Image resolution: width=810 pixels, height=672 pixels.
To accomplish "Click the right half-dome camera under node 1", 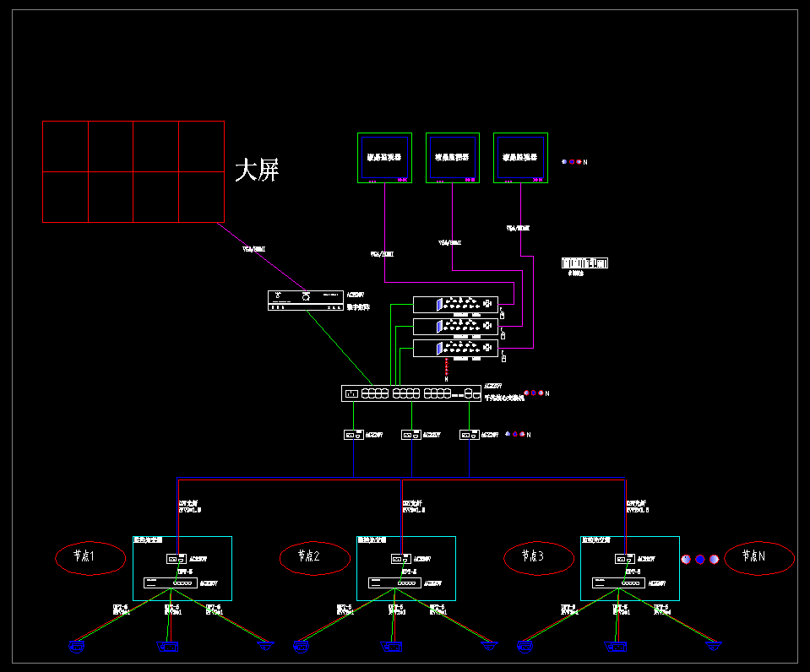I will click(265, 646).
